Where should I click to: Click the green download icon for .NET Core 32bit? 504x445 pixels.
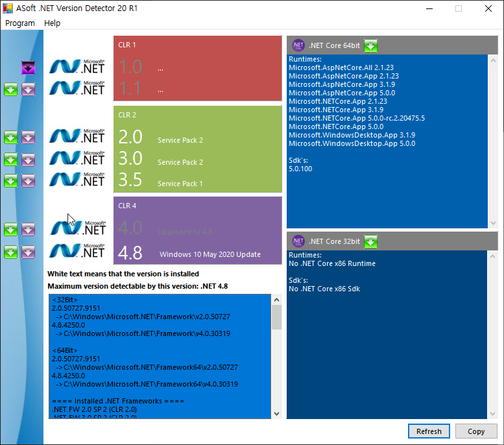coord(370,241)
